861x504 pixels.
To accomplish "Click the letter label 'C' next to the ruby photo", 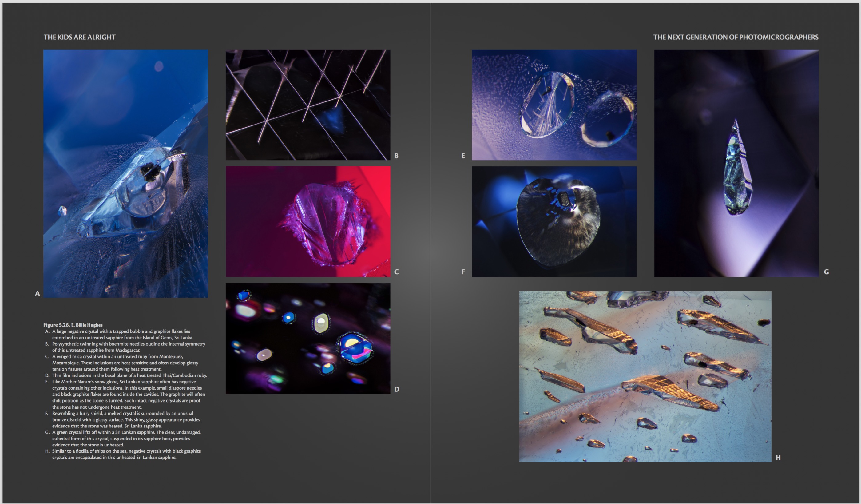I will click(x=396, y=272).
